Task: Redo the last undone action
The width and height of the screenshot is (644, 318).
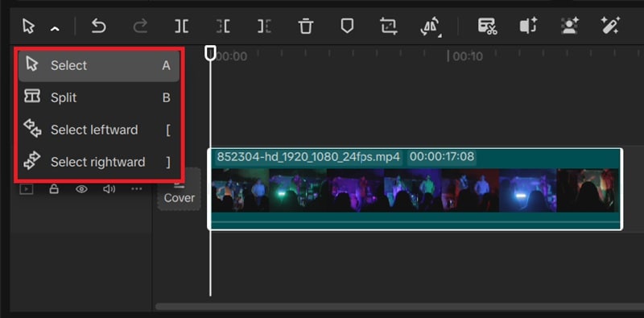Action: (140, 27)
